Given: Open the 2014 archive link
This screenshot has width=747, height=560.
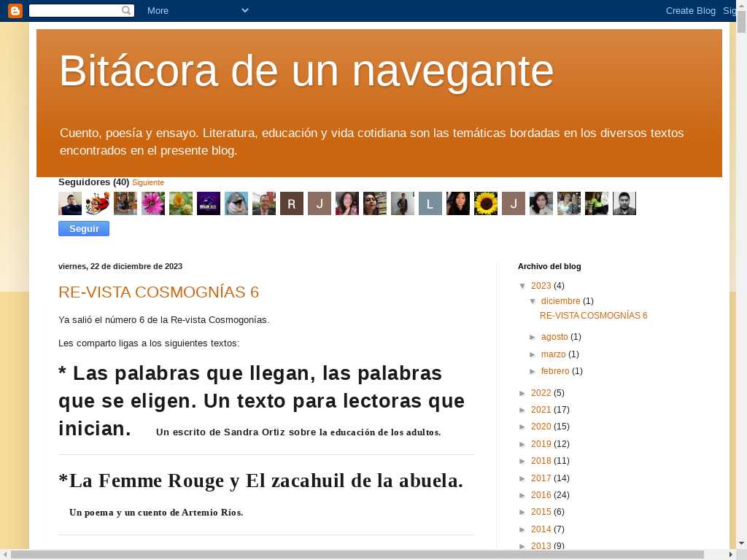Looking at the screenshot, I should [541, 529].
